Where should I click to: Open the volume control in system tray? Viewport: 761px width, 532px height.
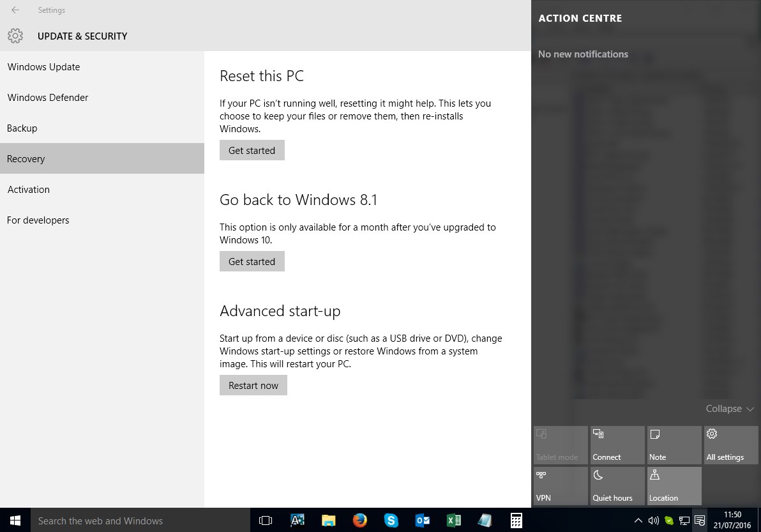click(x=653, y=521)
